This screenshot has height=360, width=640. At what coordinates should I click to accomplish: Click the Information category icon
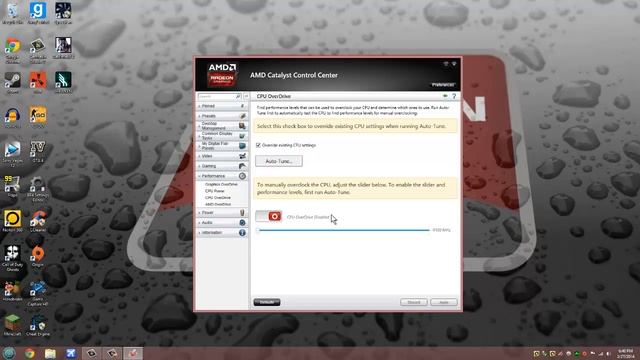[x=242, y=233]
